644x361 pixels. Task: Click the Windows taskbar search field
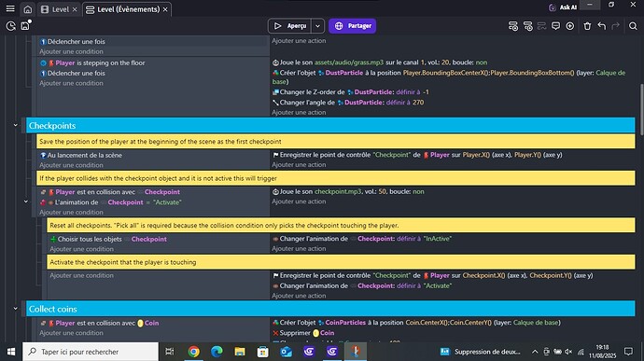coord(91,352)
